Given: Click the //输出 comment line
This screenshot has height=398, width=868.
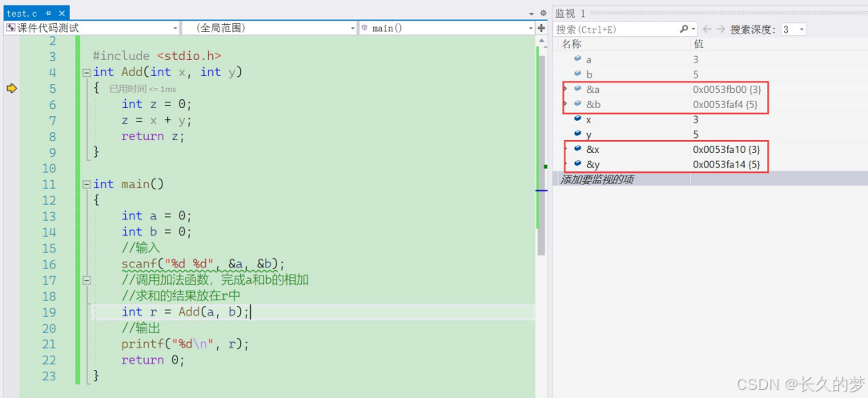Looking at the screenshot, I should [x=141, y=328].
